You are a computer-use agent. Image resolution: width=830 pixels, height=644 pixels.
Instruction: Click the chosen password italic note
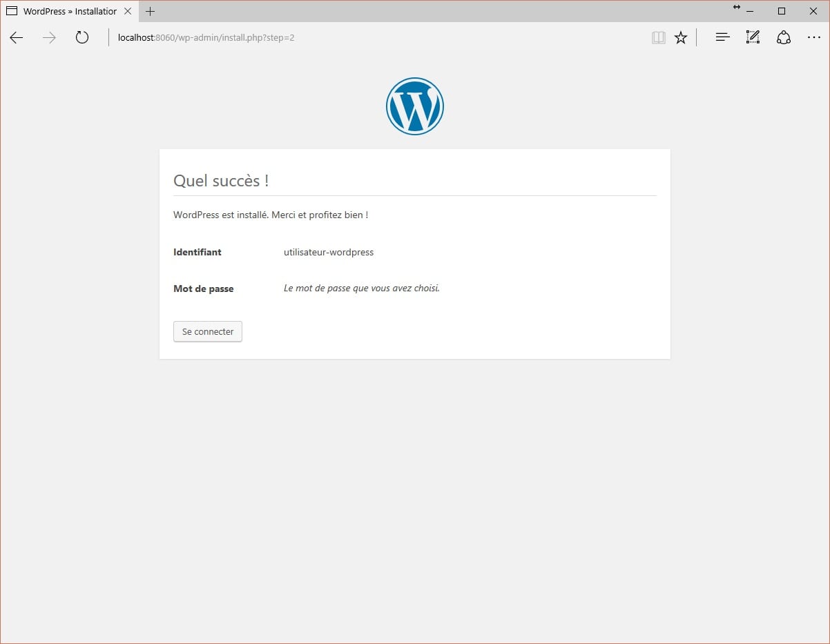[x=362, y=288]
